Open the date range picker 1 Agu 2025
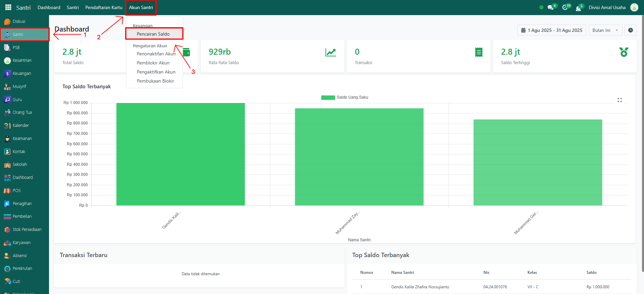Screen dimensions: 644x294 [551, 30]
